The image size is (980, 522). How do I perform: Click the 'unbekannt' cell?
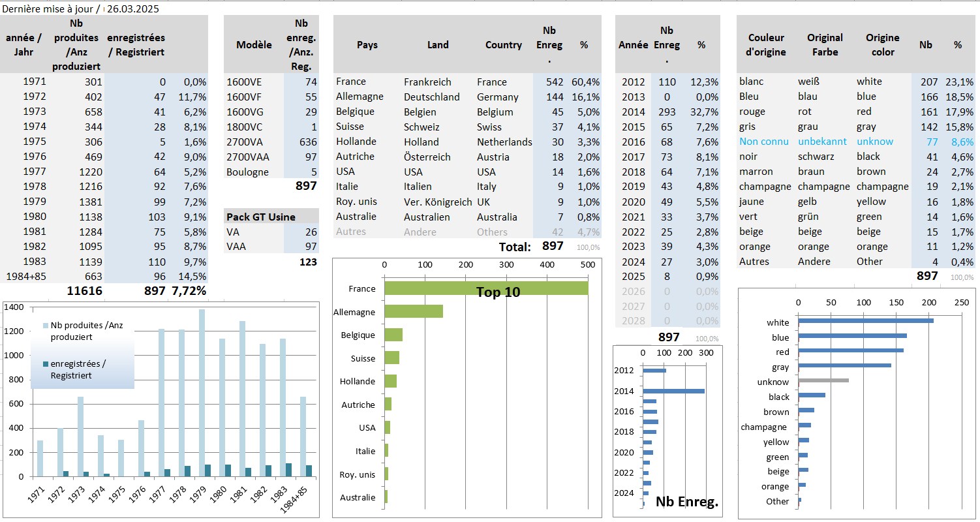[x=822, y=142]
